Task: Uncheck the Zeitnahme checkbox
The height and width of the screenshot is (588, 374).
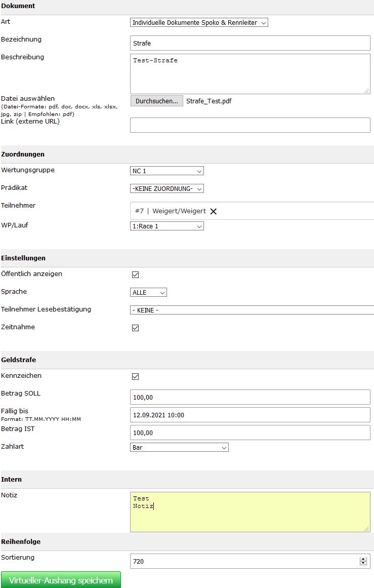Action: pyautogui.click(x=135, y=328)
